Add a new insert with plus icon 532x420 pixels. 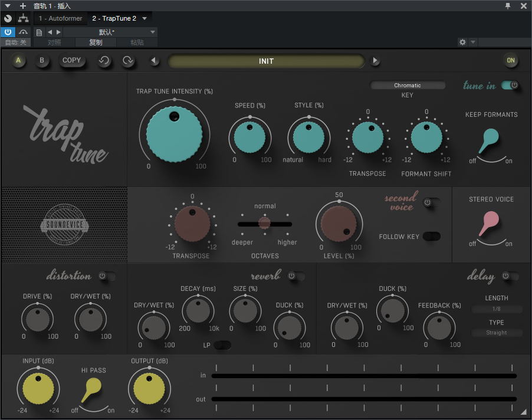23,6
